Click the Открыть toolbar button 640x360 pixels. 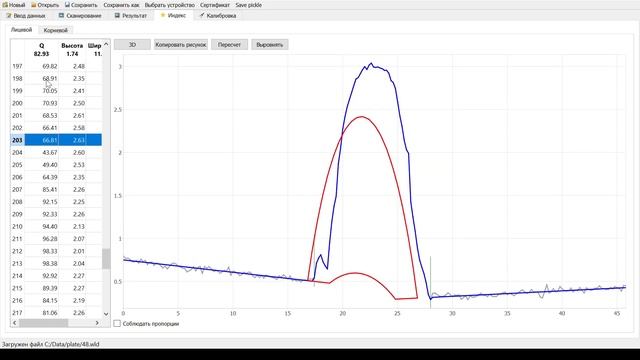click(x=45, y=5)
